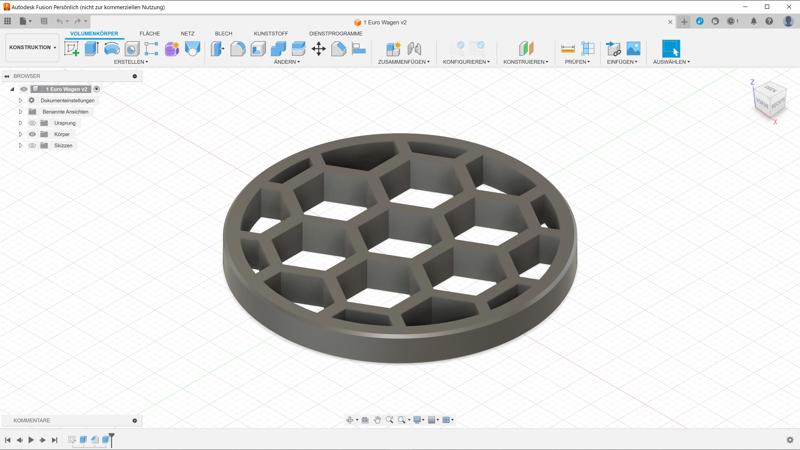Select the Press Pull tool
The width and height of the screenshot is (800, 450).
(x=217, y=48)
